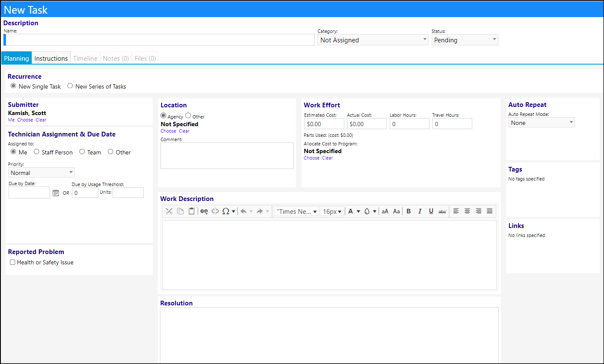Select the New Single Task radio button
Viewport: 604px width, 364px height.
13,86
